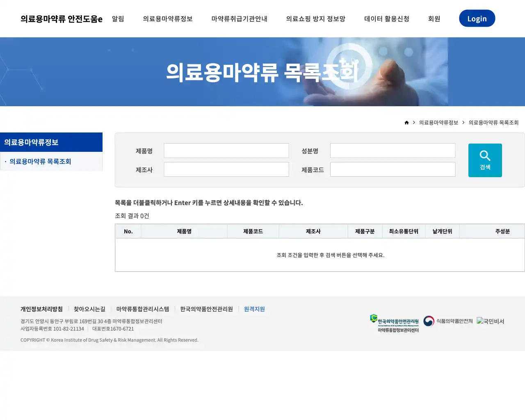Click the 최소유통단위 column header

pyautogui.click(x=404, y=231)
